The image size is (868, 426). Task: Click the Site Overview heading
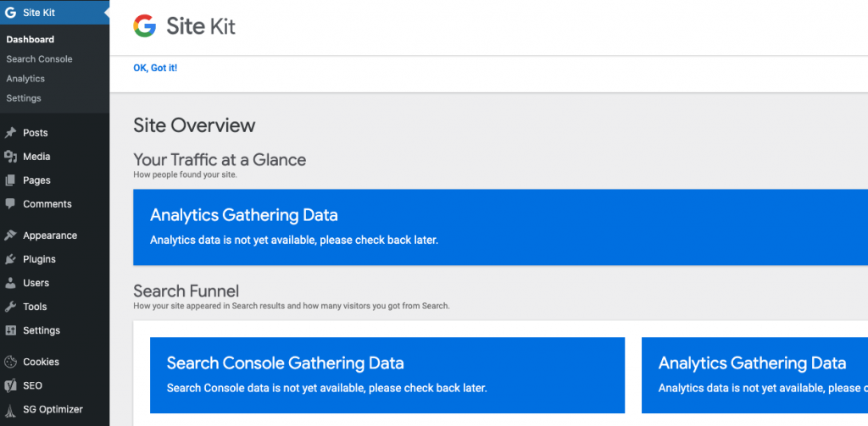194,125
